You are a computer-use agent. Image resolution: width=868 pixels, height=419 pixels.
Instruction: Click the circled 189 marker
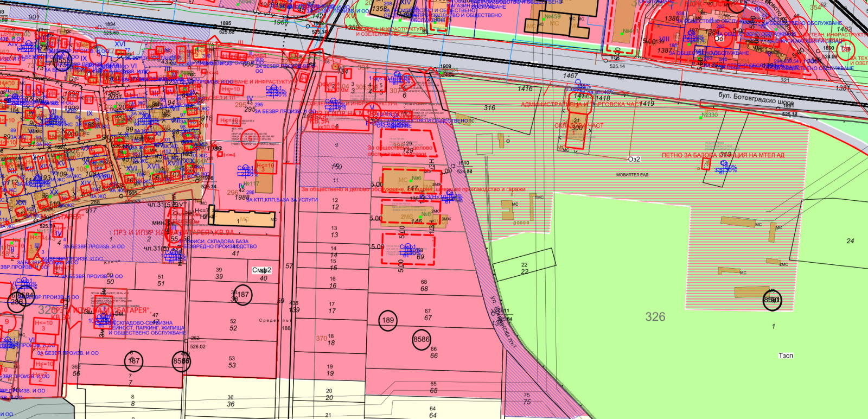(388, 320)
